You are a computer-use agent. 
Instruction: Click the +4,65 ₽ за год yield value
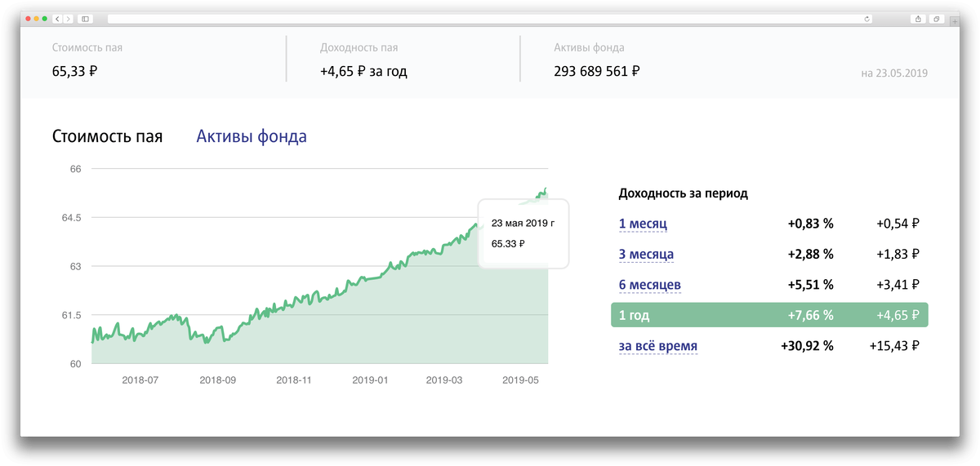coord(363,71)
